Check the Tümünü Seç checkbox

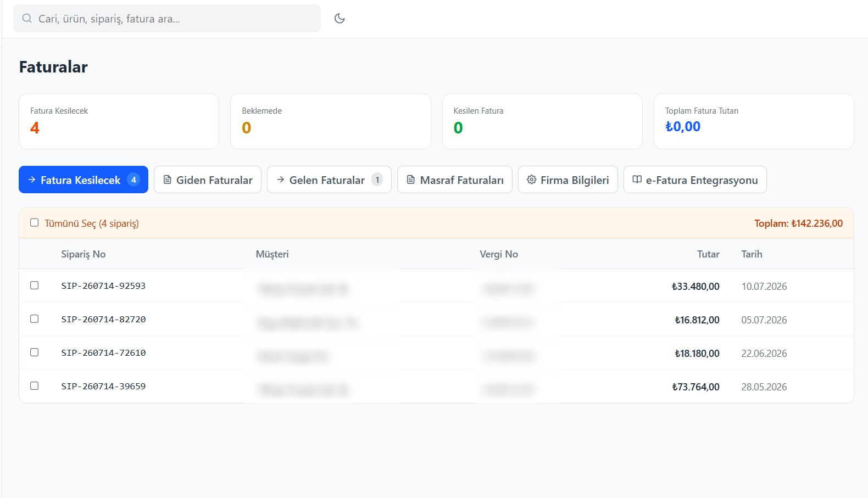pos(34,222)
